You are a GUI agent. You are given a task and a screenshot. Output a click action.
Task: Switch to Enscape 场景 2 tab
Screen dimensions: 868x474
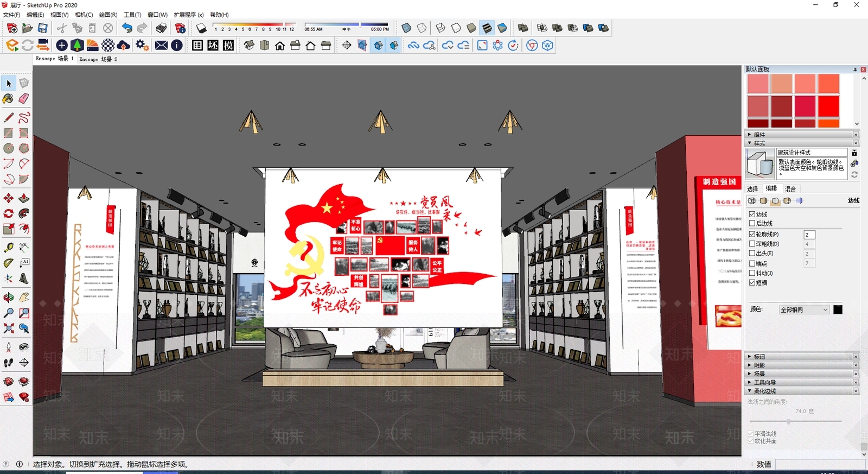tap(98, 59)
